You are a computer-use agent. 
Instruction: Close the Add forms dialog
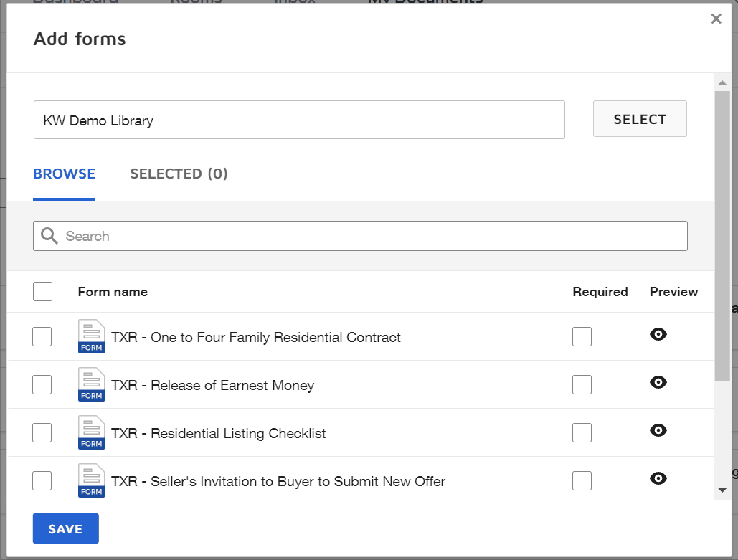(716, 19)
